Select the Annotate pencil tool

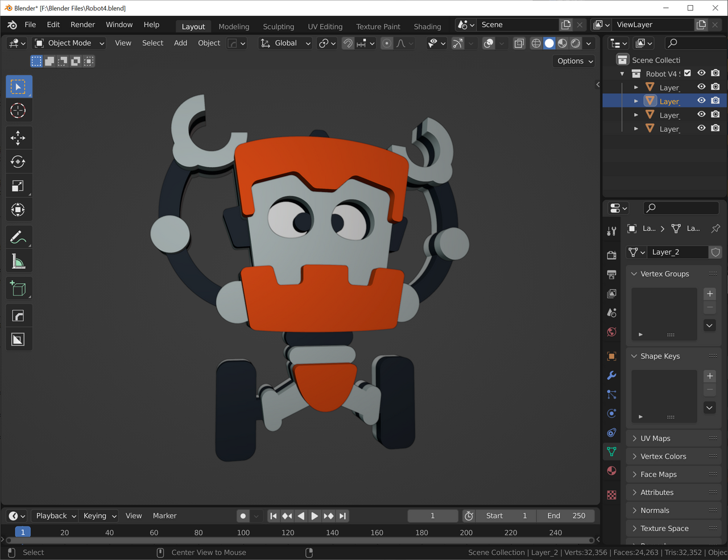(x=18, y=237)
